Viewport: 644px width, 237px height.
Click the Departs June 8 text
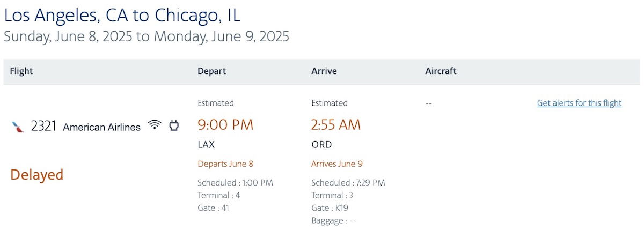pos(225,164)
